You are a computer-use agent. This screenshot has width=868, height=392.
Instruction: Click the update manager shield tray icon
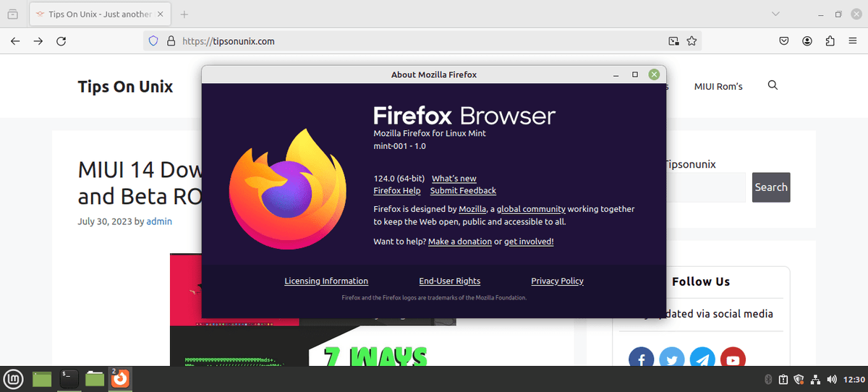[799, 379]
